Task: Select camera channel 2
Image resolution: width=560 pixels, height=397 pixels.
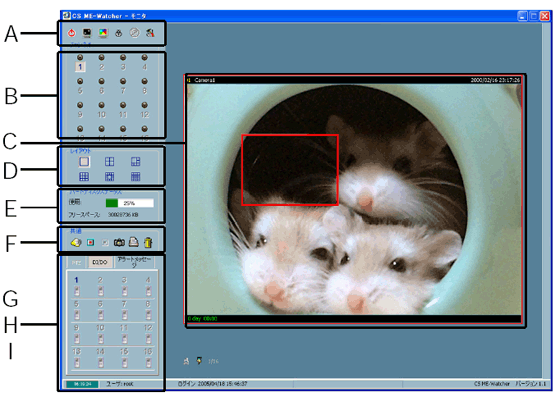Action: (101, 67)
